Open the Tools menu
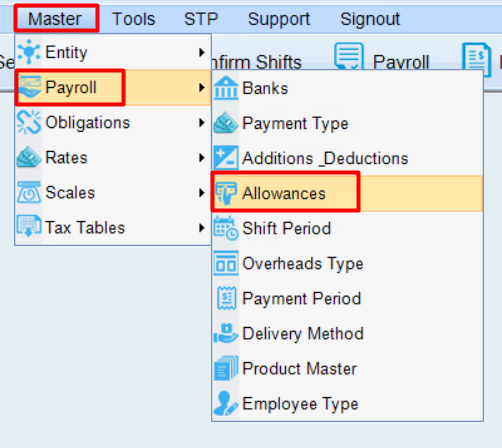Screen dimensions: 502x448 [x=134, y=19]
